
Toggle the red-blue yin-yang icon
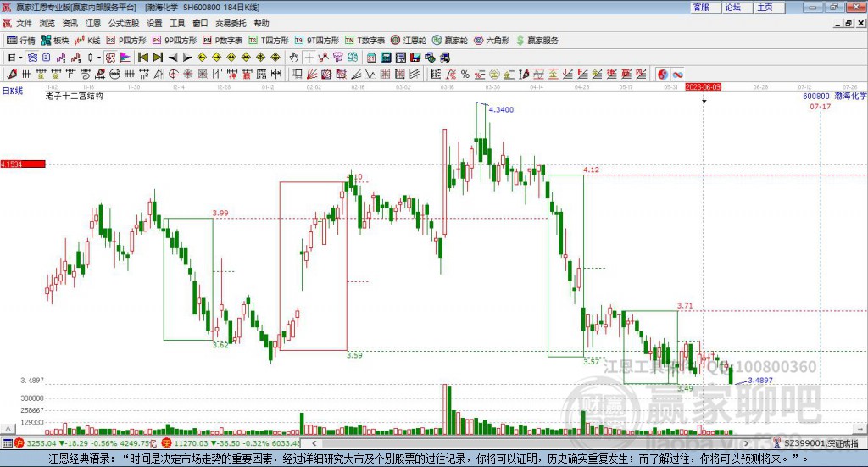[x=663, y=74]
